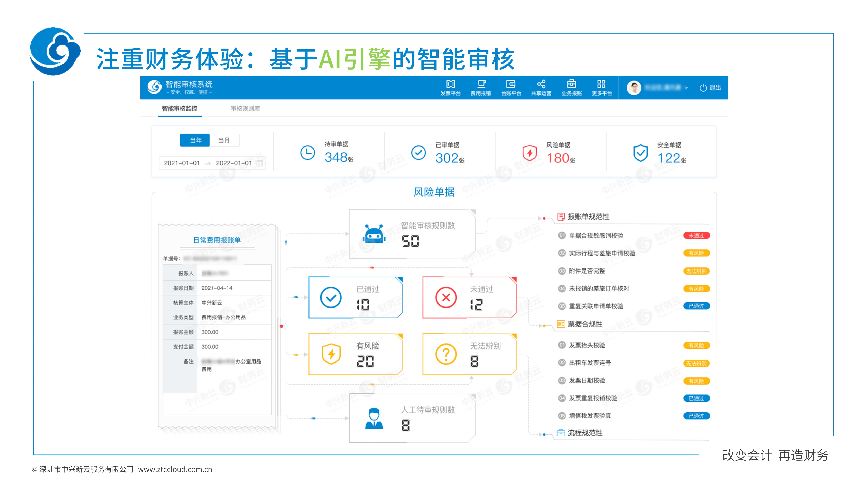Click the 更多平台 grid icon
Screen dimensions: 868x488
pyautogui.click(x=602, y=84)
